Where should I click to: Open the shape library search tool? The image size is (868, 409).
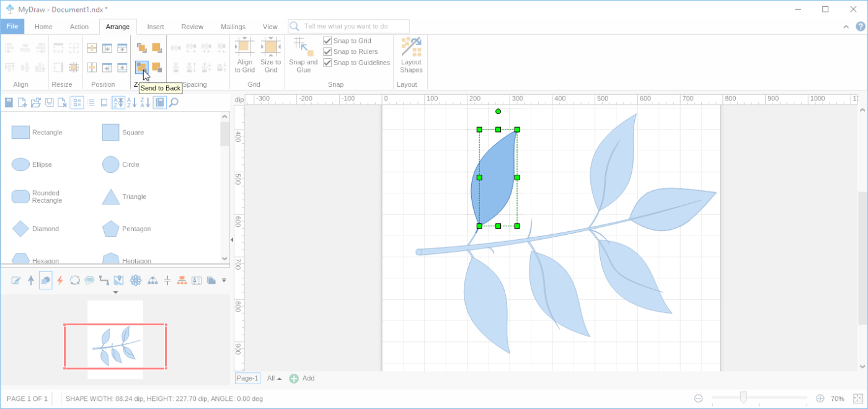(174, 102)
